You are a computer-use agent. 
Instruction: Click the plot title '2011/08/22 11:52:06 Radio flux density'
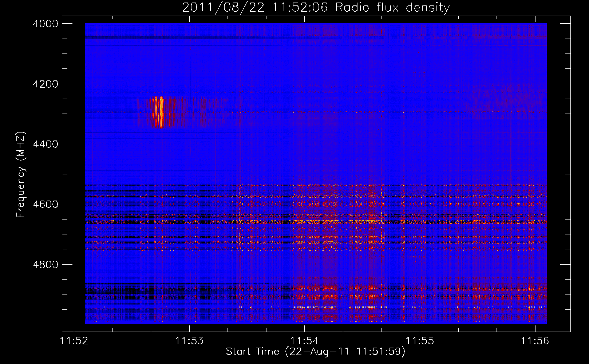[x=316, y=7]
